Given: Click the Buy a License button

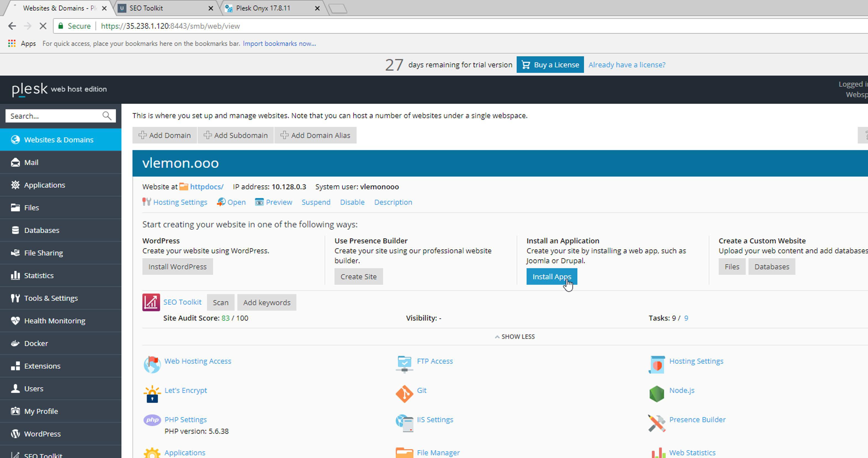Looking at the screenshot, I should [x=550, y=65].
